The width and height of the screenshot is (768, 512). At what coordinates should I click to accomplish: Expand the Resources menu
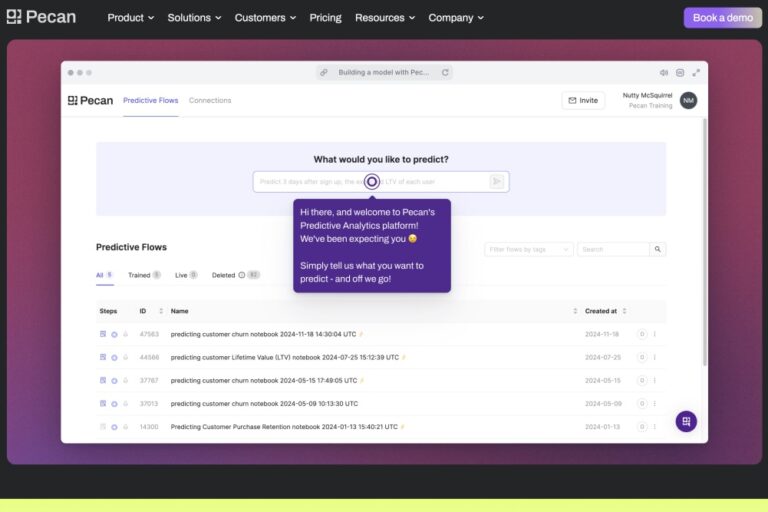(x=385, y=18)
